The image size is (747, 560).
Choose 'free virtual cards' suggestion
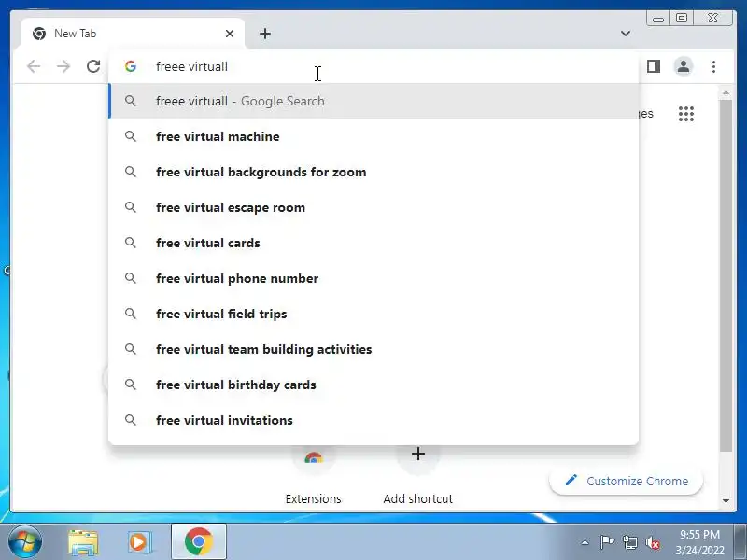click(x=373, y=243)
